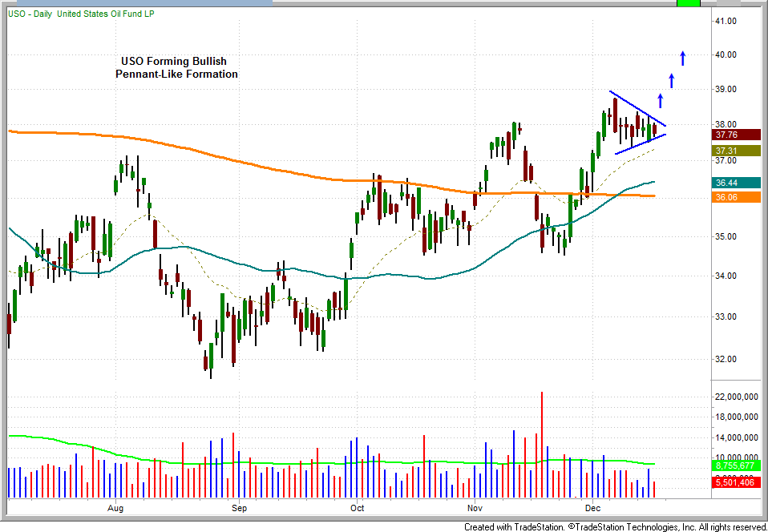
Task: Click the Nov date axis label
Action: click(x=475, y=508)
